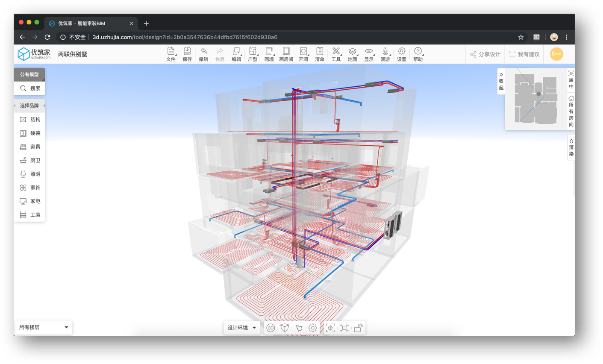Image resolution: width=603 pixels, height=364 pixels.
Task: Click the 优筑家 logo
Action: click(34, 54)
